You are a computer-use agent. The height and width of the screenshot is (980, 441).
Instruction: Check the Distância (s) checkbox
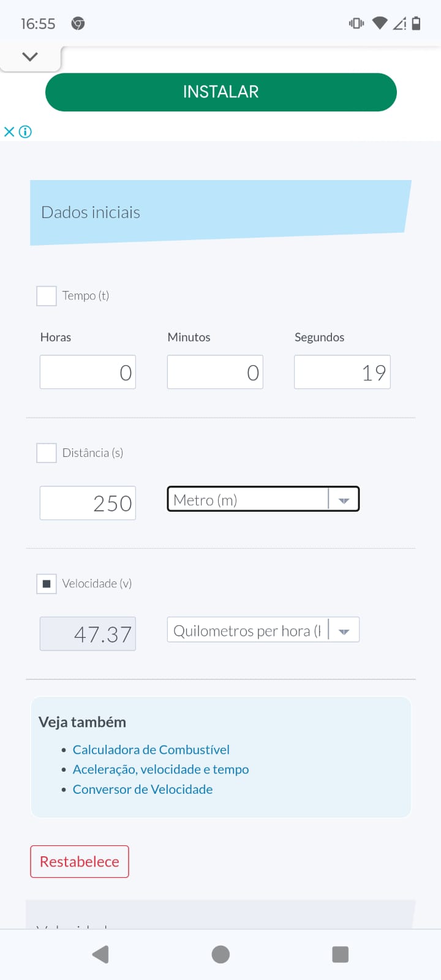[47, 453]
